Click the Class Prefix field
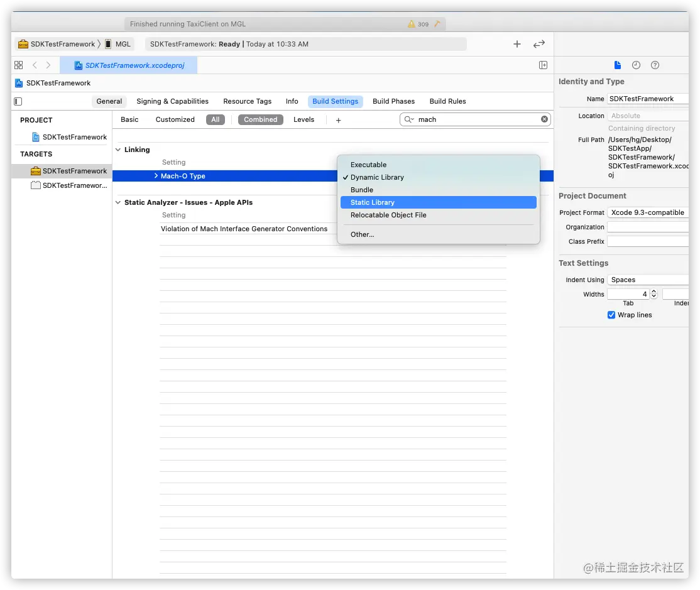Screen dimensions: 700x590 point(648,241)
